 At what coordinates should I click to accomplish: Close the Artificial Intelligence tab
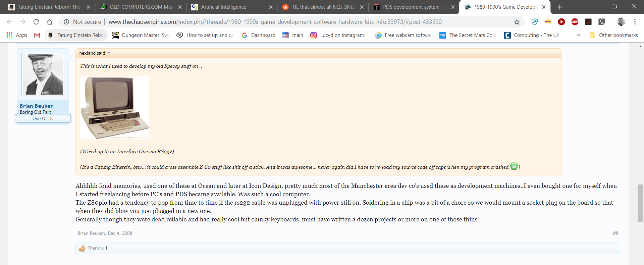tap(271, 7)
